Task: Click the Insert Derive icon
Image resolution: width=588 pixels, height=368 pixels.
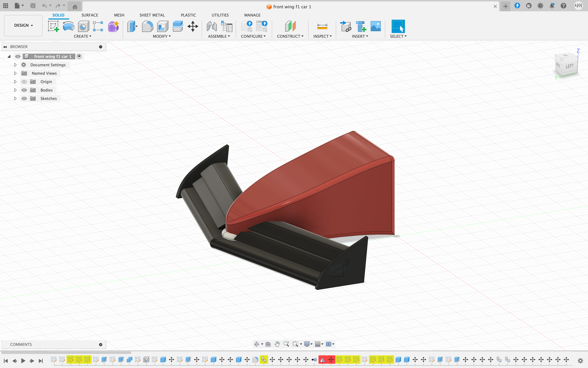Action: pos(346,26)
